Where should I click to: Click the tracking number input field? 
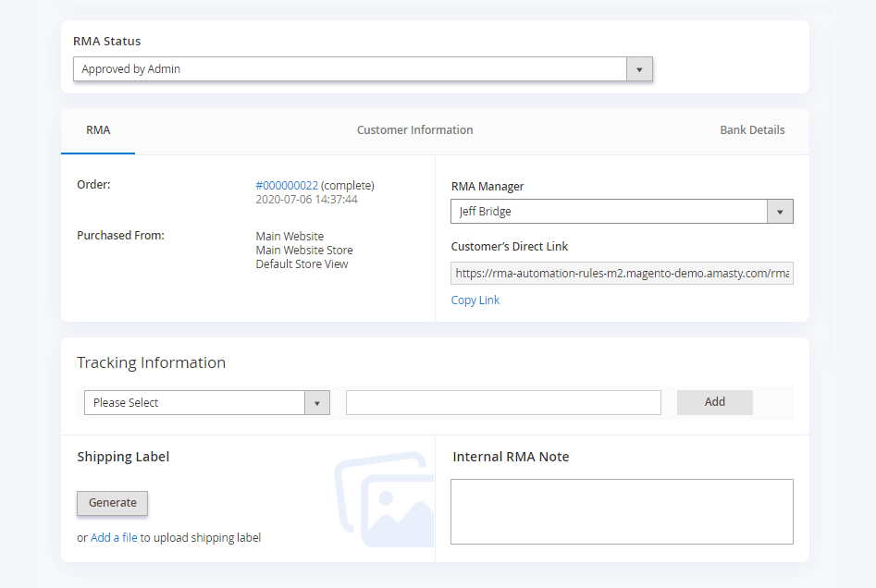pyautogui.click(x=502, y=402)
